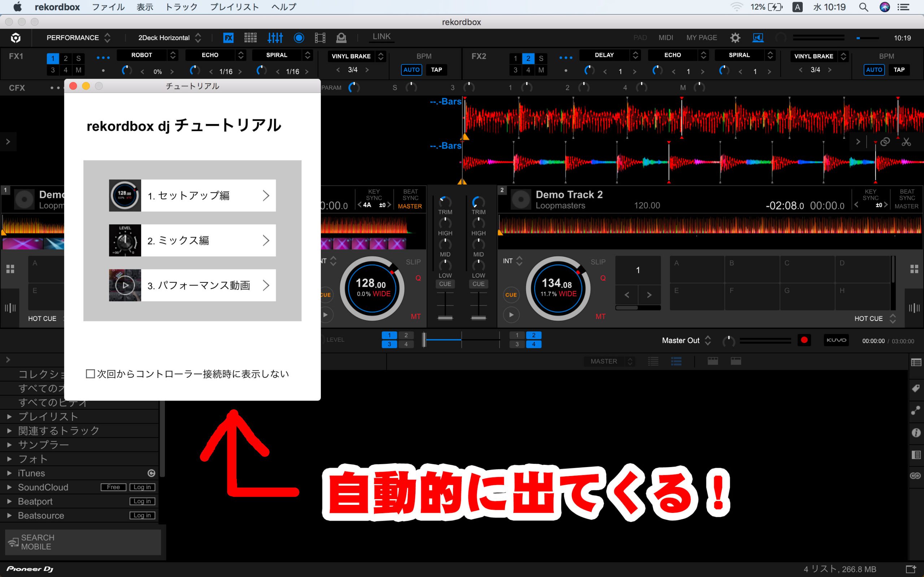
Task: Click the SoundCloud Log in button
Action: (x=142, y=487)
